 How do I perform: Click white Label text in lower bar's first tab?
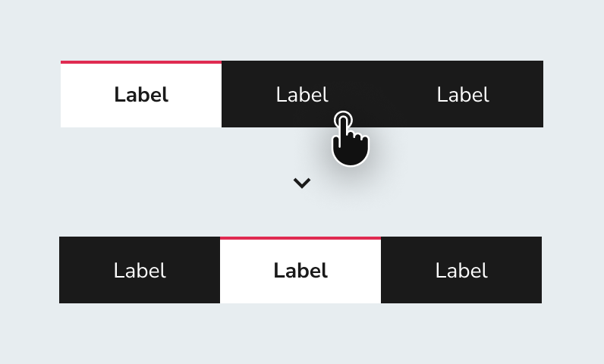140,271
